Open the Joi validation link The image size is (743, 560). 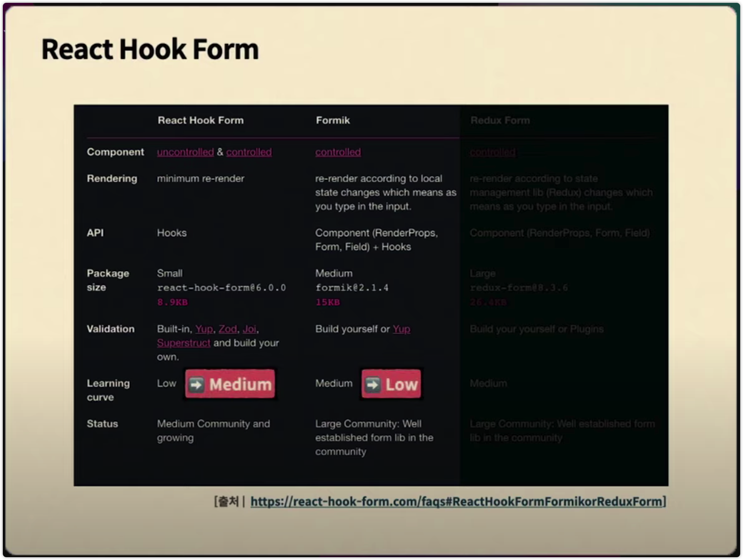coord(250,329)
